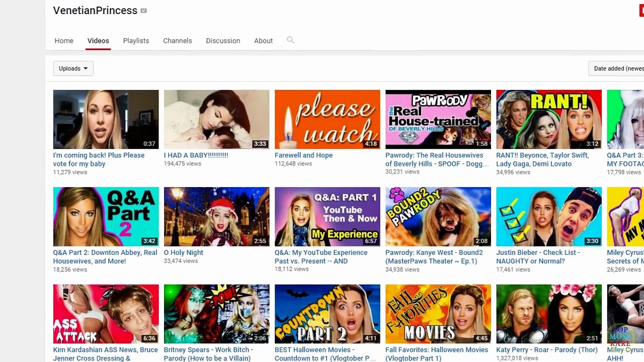Click the 'Farewell and Hope' video link
The width and height of the screenshot is (644, 362).
coord(303,155)
